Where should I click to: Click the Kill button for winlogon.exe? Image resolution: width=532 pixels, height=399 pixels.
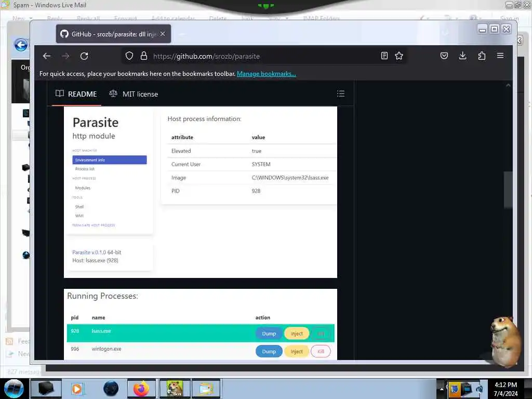coord(321,352)
